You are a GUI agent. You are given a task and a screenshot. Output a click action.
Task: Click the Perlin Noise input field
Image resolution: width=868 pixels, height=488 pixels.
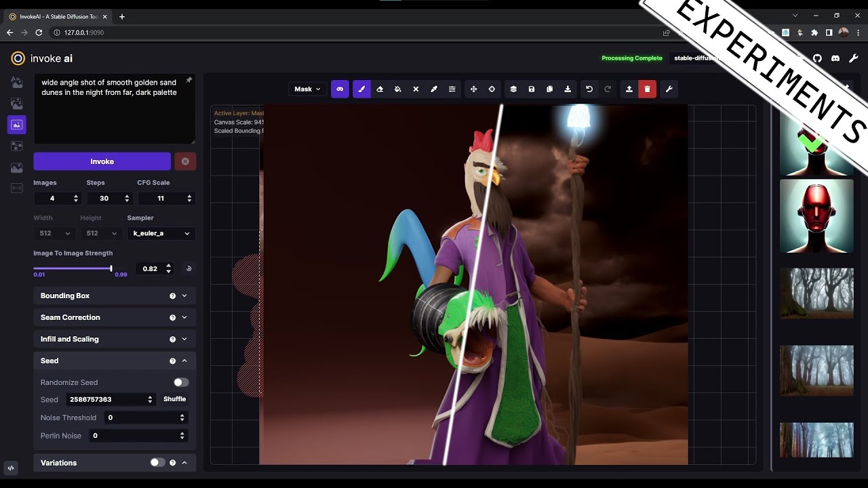137,436
